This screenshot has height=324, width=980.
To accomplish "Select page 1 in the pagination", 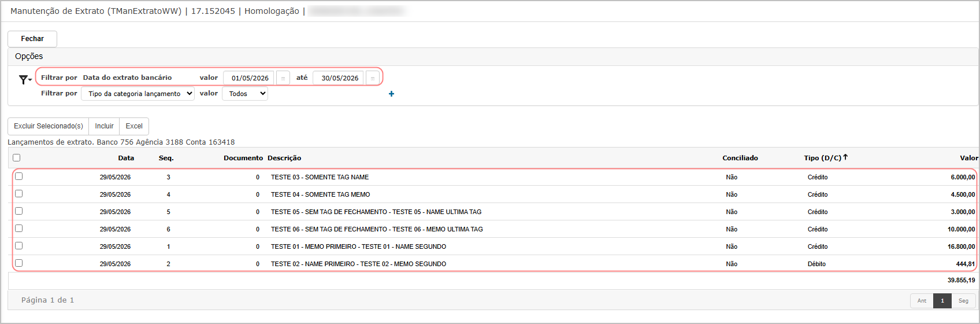I will tap(942, 301).
